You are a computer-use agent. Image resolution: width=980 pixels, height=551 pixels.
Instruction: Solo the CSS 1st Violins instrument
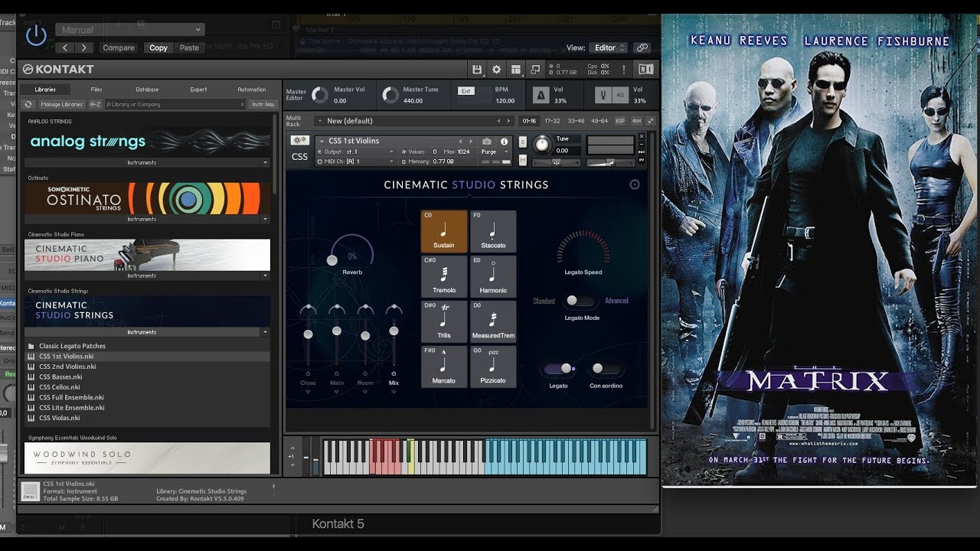coord(523,142)
